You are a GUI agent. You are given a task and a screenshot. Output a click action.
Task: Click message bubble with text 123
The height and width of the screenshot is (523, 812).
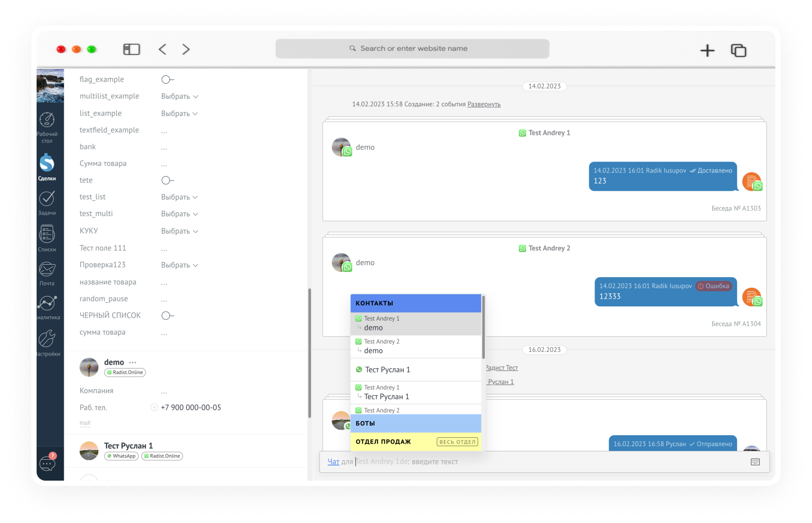663,176
